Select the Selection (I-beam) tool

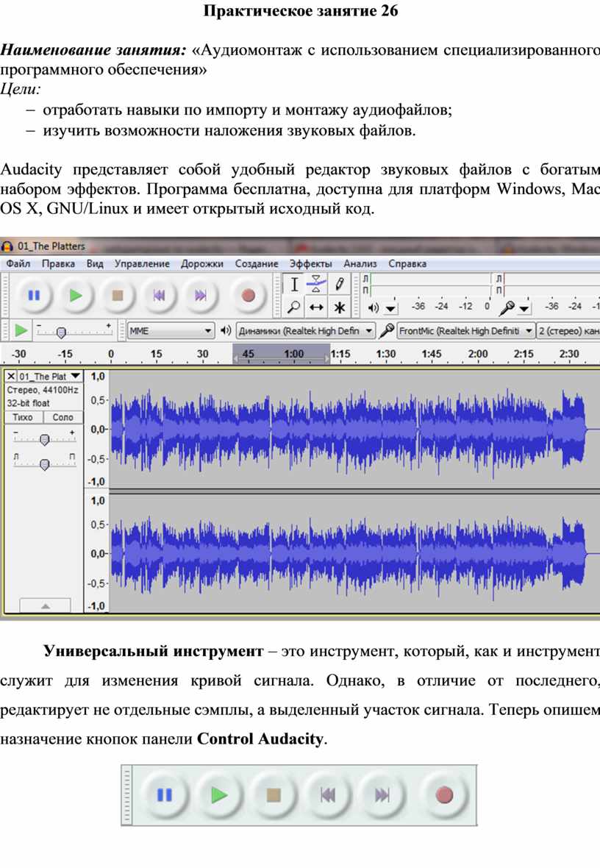(x=294, y=285)
